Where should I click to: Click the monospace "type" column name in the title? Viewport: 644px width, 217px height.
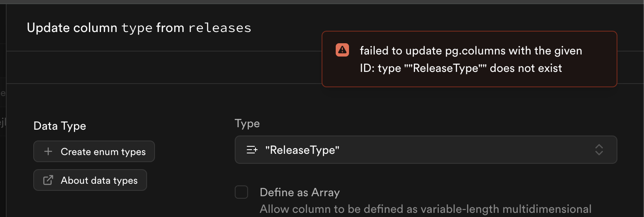137,28
